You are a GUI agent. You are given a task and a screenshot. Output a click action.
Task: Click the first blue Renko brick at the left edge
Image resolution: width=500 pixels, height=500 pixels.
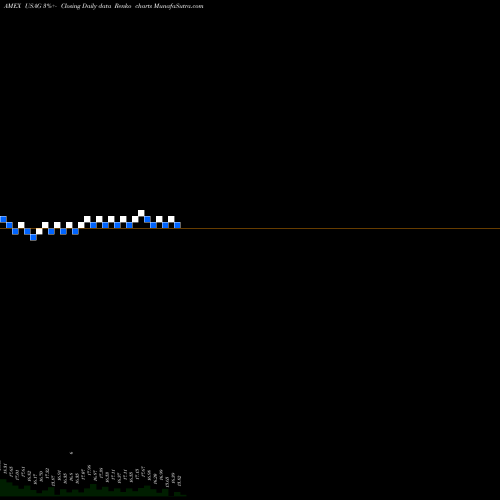click(3, 219)
